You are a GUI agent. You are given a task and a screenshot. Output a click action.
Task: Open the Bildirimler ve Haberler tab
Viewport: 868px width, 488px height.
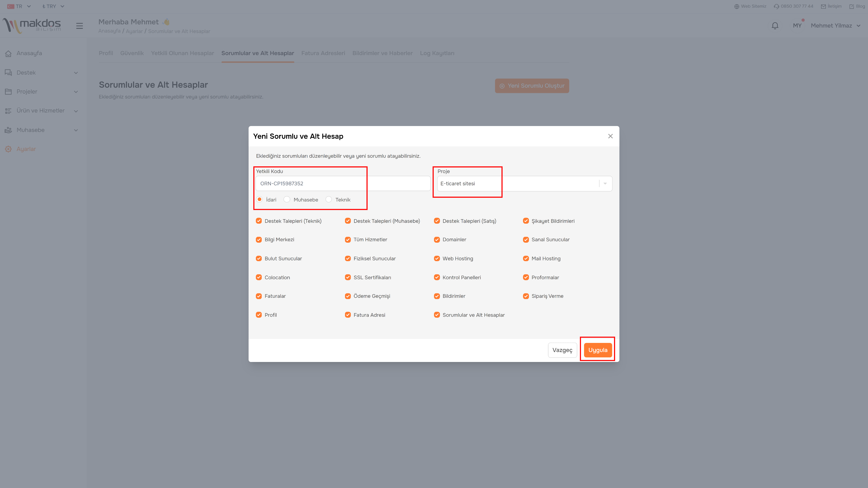tap(383, 53)
